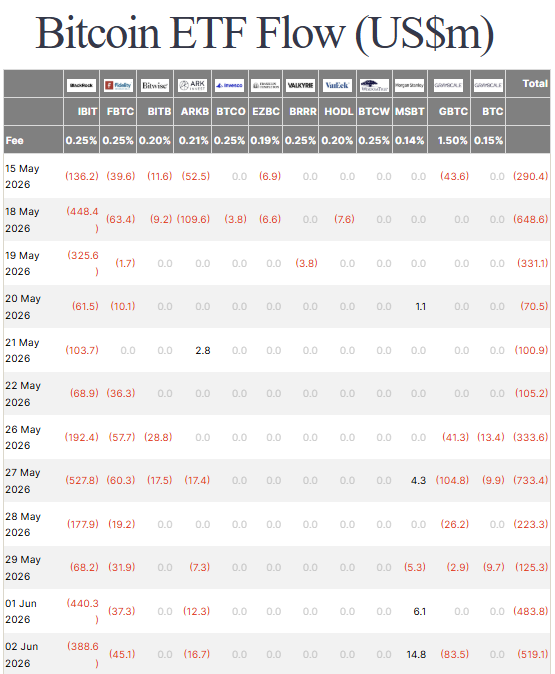Click the (100.9) total for 21 May
This screenshot has height=674, width=555.
click(531, 350)
